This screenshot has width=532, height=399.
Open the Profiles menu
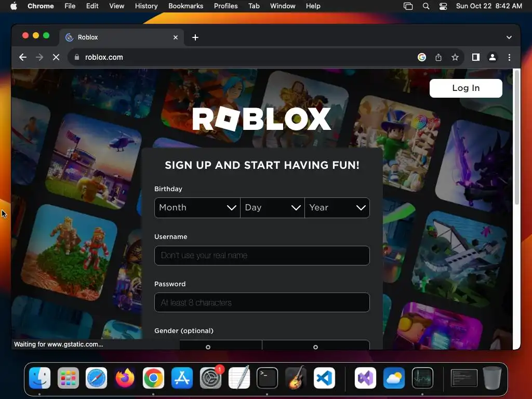pos(225,6)
